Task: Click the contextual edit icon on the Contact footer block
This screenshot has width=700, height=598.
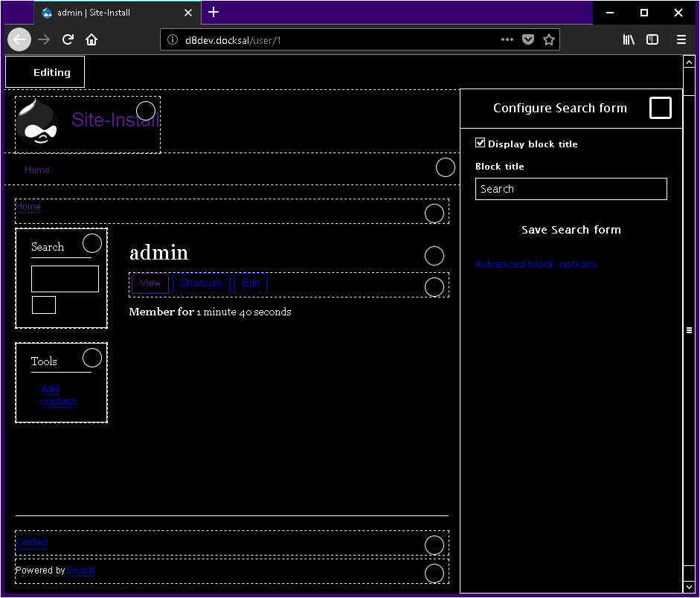Action: [x=434, y=545]
